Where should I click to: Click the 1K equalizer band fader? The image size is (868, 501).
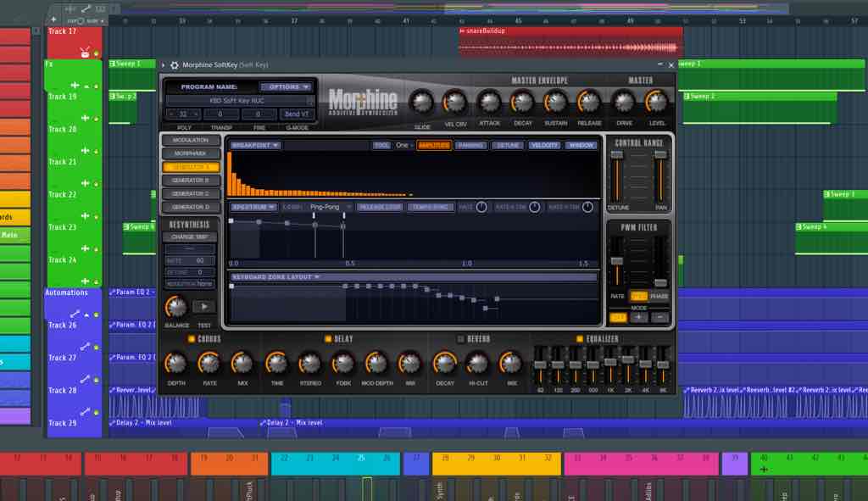[610, 365]
